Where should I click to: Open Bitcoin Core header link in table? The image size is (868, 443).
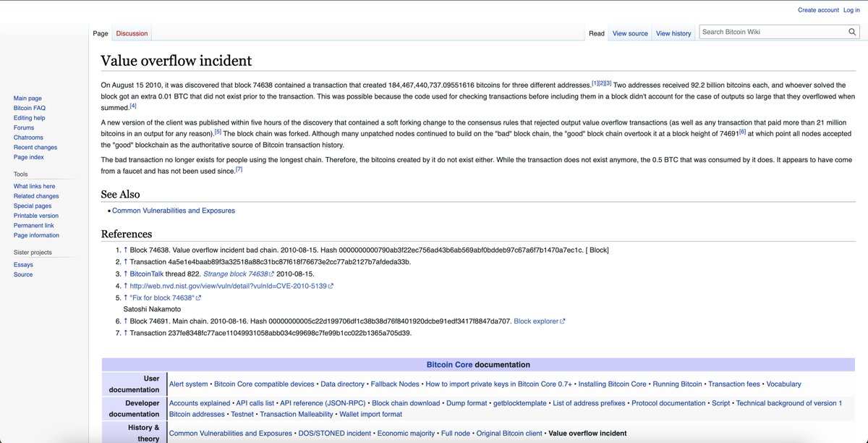click(x=449, y=365)
